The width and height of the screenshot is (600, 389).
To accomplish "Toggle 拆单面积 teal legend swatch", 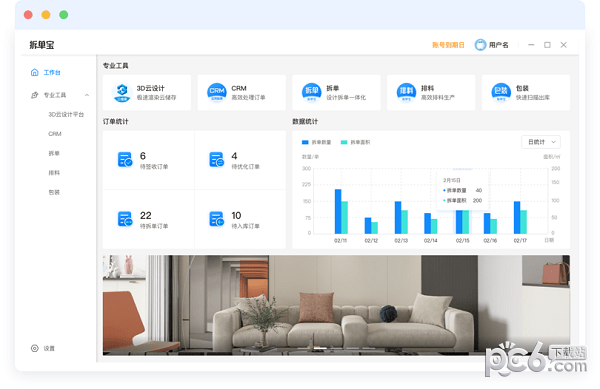I will pyautogui.click(x=344, y=142).
